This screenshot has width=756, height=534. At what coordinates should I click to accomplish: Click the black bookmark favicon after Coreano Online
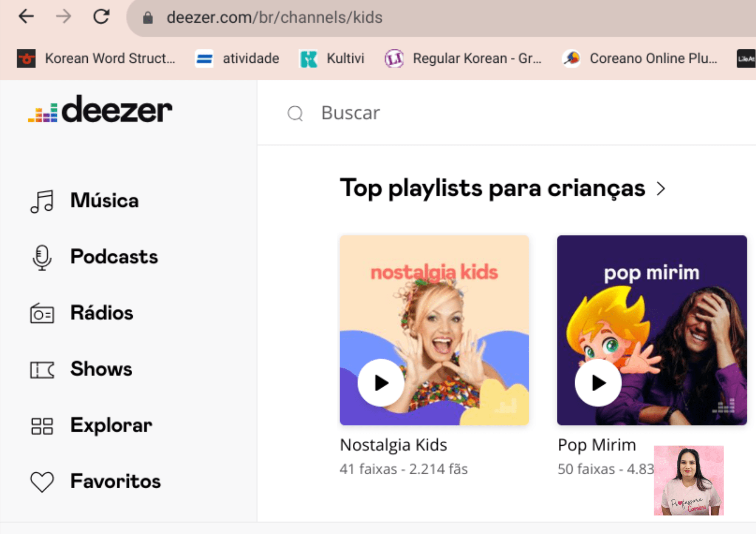point(746,59)
